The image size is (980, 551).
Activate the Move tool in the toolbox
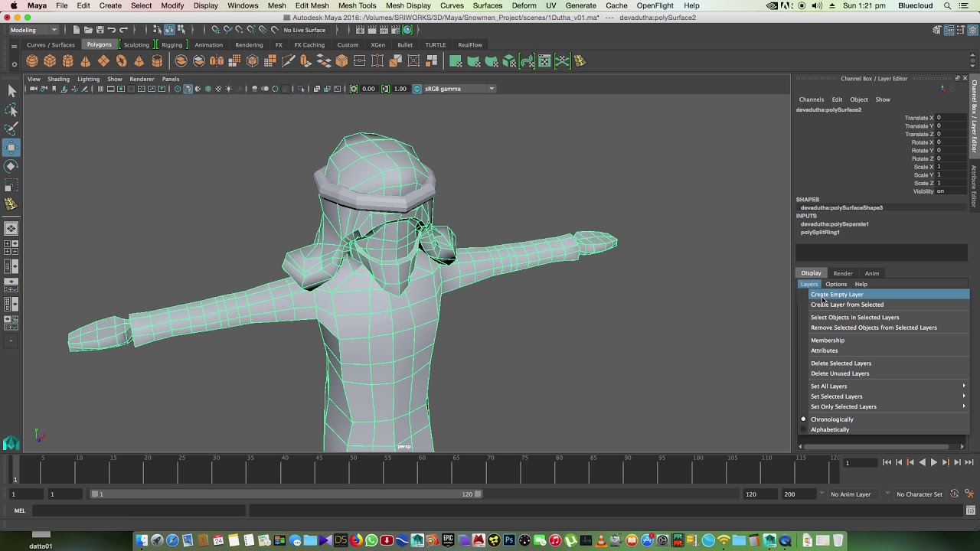pos(11,147)
